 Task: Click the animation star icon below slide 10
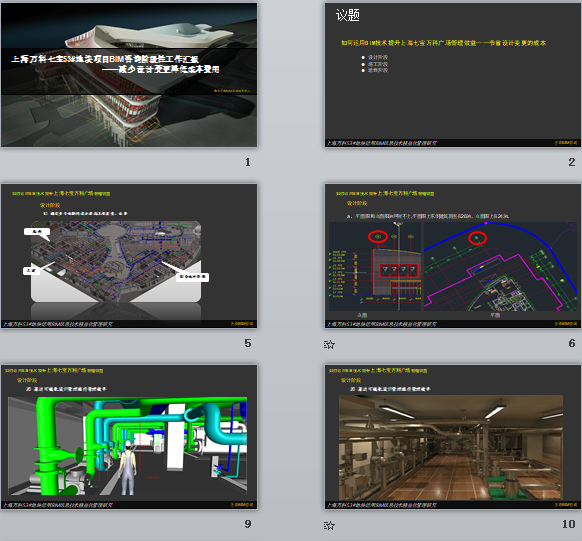pyautogui.click(x=329, y=525)
